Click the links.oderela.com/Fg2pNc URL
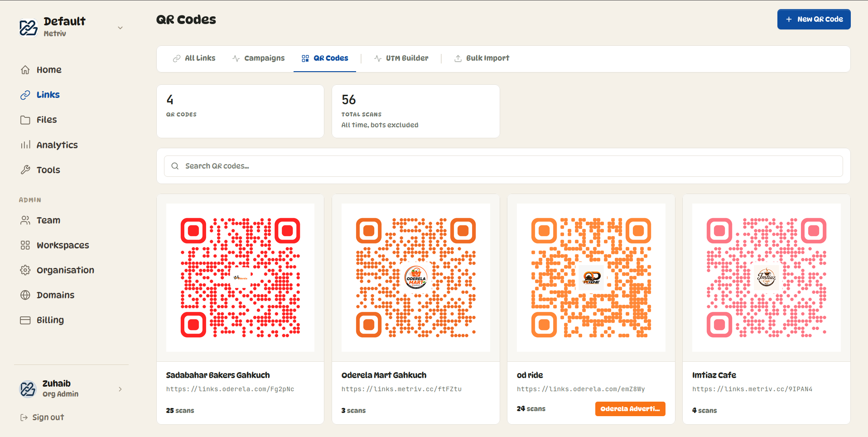 click(230, 389)
